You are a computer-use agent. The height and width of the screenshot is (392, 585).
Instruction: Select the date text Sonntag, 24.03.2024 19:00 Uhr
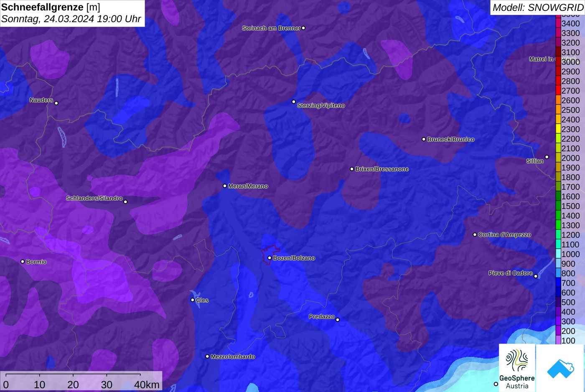pyautogui.click(x=71, y=19)
